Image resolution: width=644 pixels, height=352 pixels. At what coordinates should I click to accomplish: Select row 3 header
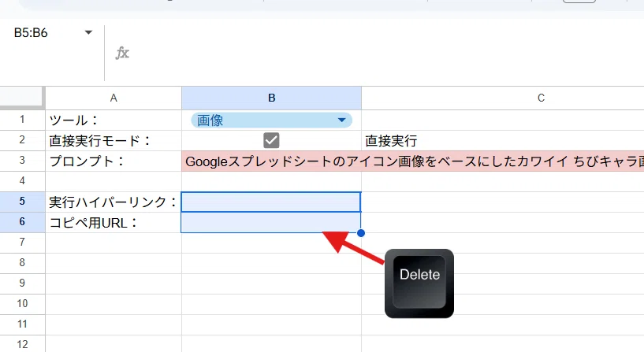point(22,161)
